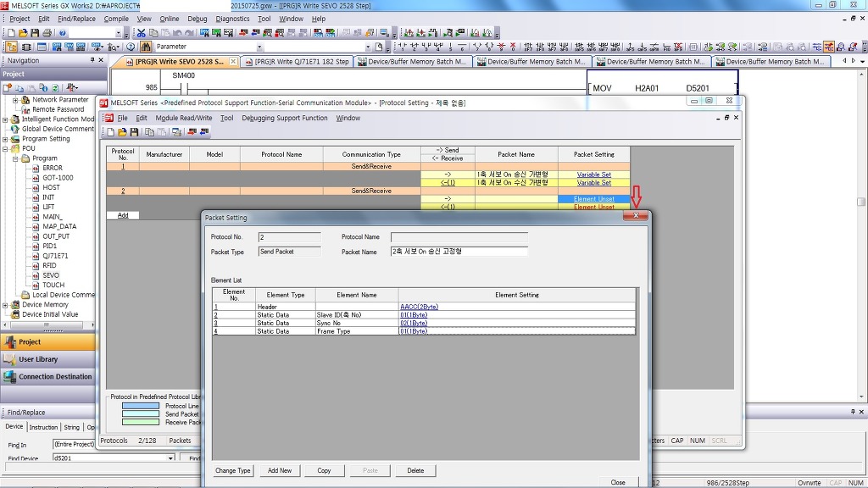
Task: Click the Packet Name input field
Action: [x=459, y=252]
